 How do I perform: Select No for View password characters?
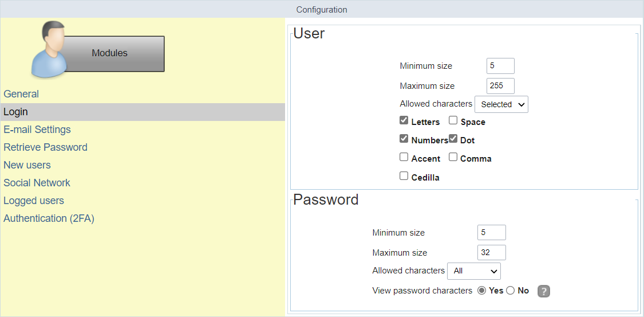(511, 291)
